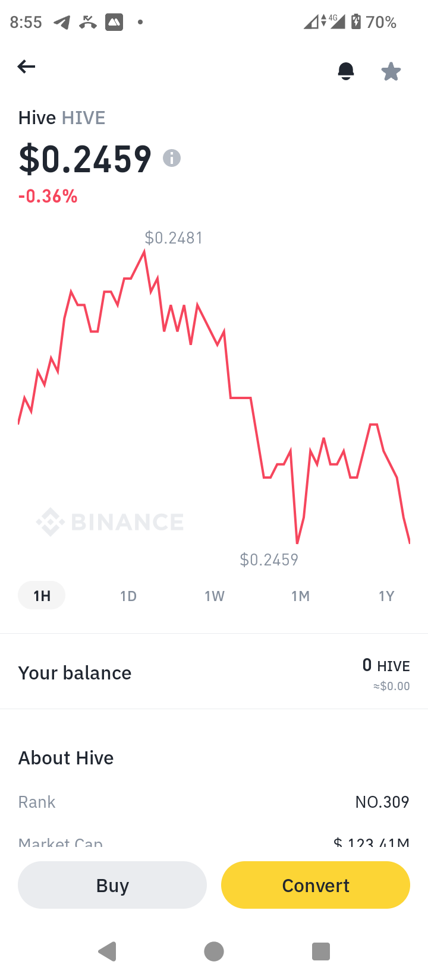Tap the Buy button
Viewport: 428px width, 980px height.
pyautogui.click(x=112, y=885)
